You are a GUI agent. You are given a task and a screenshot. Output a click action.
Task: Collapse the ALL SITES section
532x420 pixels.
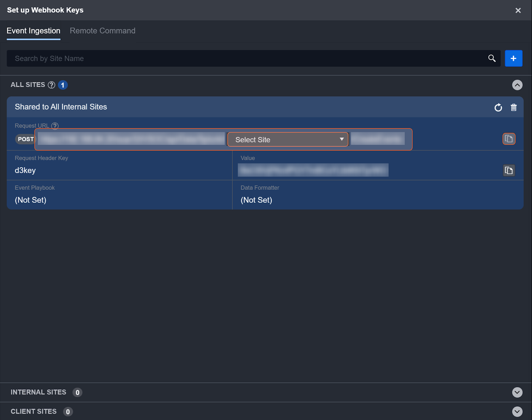pyautogui.click(x=517, y=85)
